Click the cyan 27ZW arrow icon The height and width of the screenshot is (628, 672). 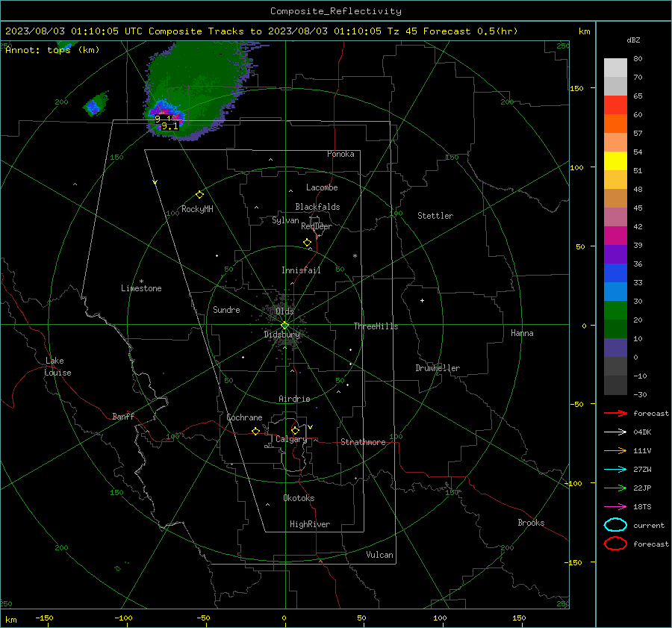(x=615, y=470)
